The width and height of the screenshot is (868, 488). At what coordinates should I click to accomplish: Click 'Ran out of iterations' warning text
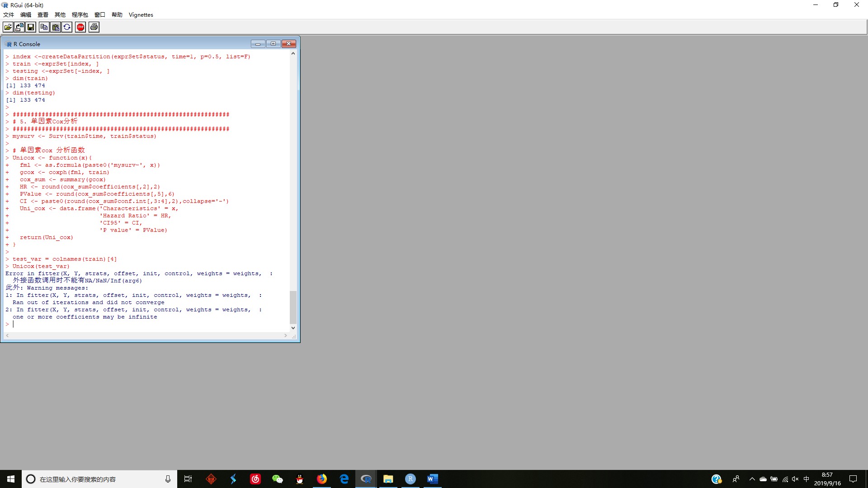(89, 302)
